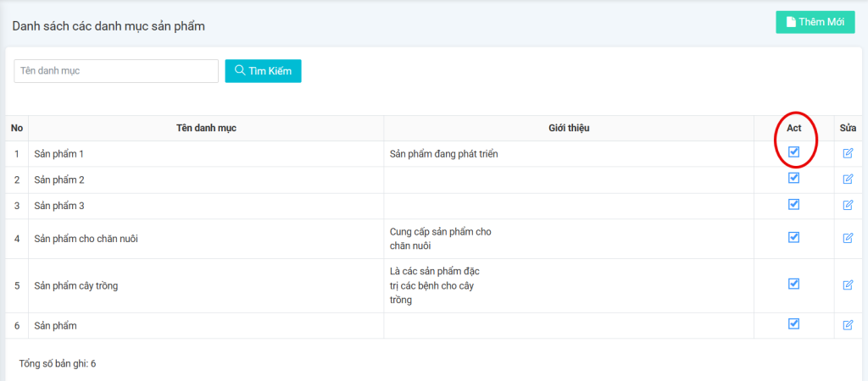
Task: Click the Thêm Mới button
Action: pyautogui.click(x=815, y=22)
